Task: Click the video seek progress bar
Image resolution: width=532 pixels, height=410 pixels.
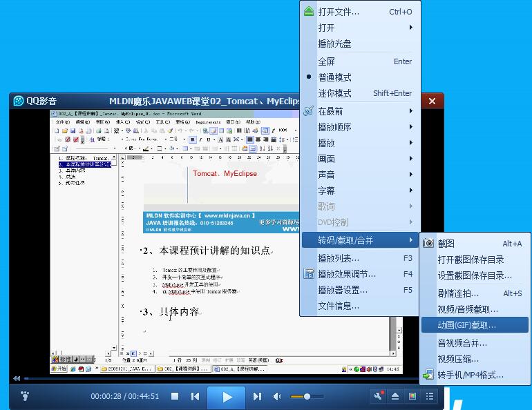Action: coord(222,378)
